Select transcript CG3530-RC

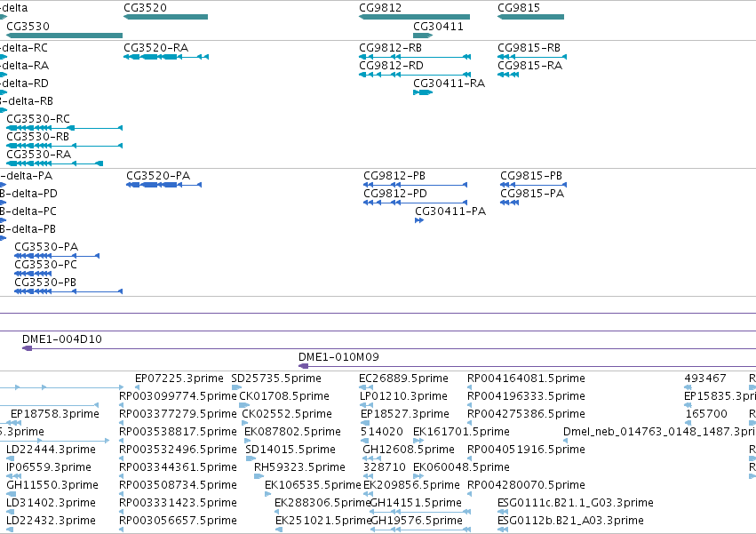(38, 119)
